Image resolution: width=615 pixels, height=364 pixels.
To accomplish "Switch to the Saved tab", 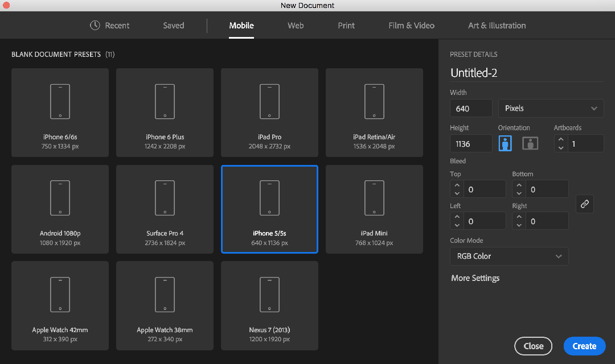I will tap(173, 26).
